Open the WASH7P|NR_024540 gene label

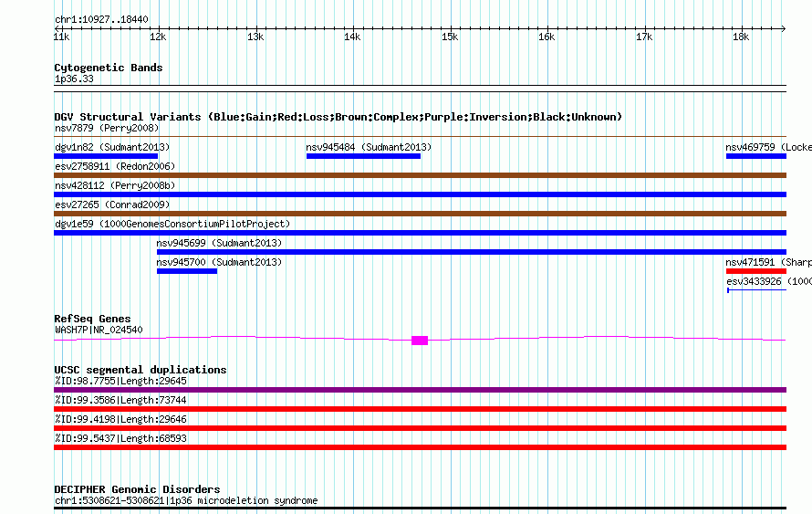99,330
